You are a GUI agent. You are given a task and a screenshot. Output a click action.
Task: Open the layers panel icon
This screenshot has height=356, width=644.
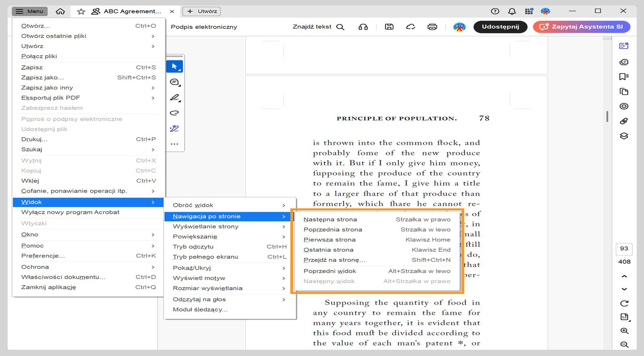point(624,136)
